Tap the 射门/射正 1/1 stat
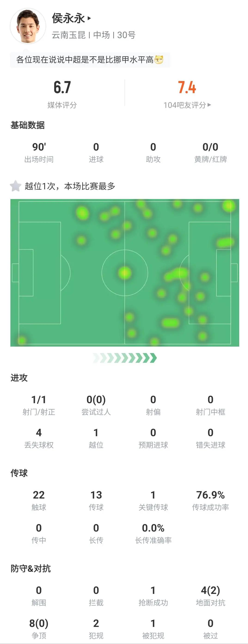Image resolution: width=248 pixels, height=644 pixels. pos(39,405)
